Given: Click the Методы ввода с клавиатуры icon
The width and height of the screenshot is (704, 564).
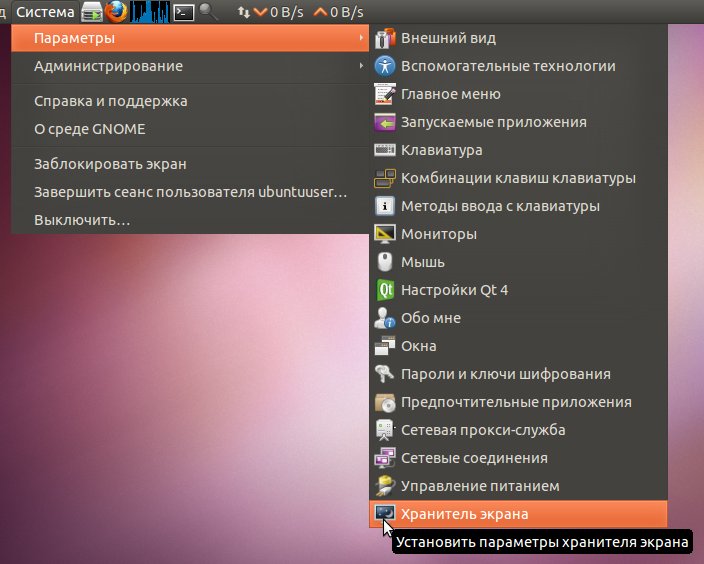Looking at the screenshot, I should (385, 206).
